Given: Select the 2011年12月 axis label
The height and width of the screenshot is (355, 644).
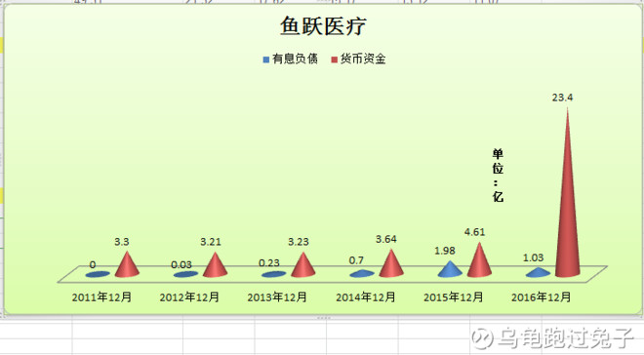Looking at the screenshot, I should coord(101,297).
